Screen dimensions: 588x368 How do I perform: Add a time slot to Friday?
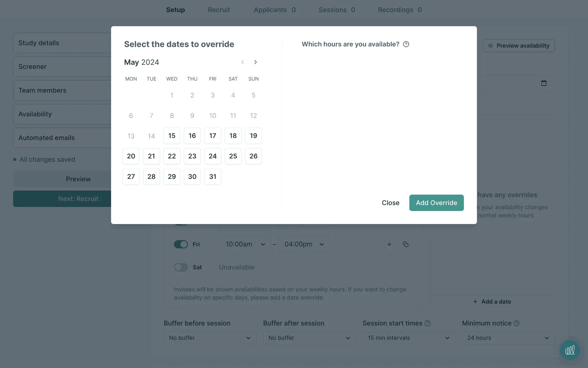coord(389,244)
